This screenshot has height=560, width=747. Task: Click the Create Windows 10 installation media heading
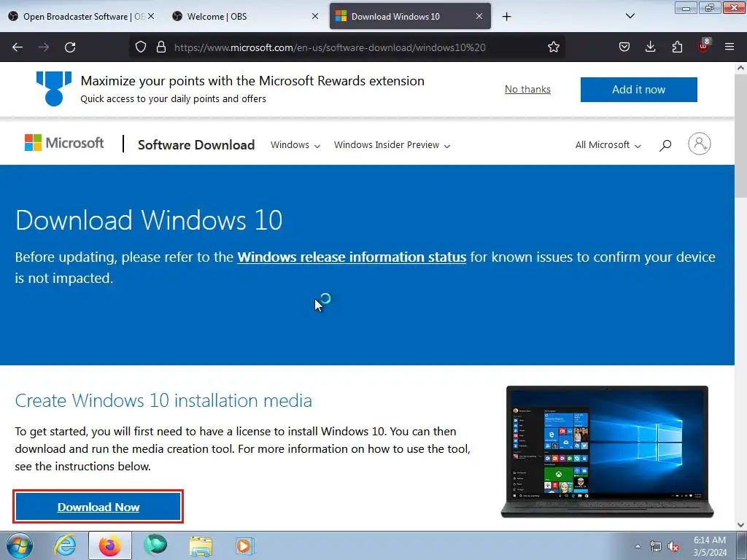point(163,400)
